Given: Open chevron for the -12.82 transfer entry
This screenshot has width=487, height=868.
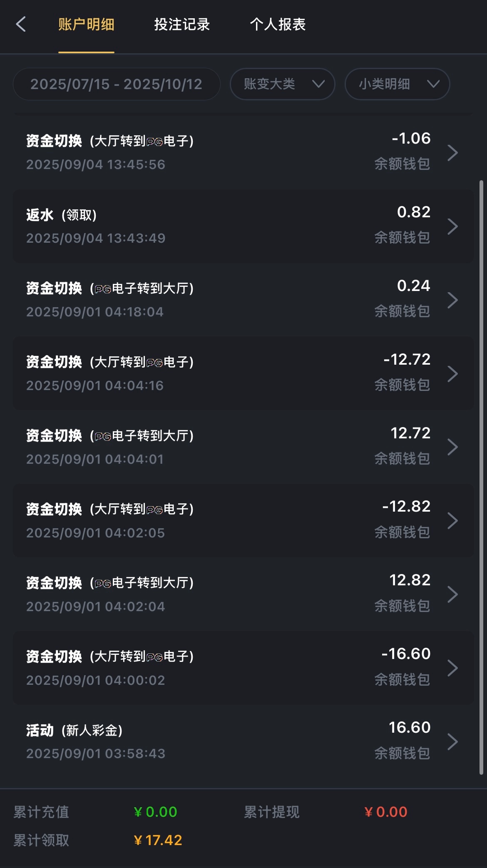Looking at the screenshot, I should (452, 521).
